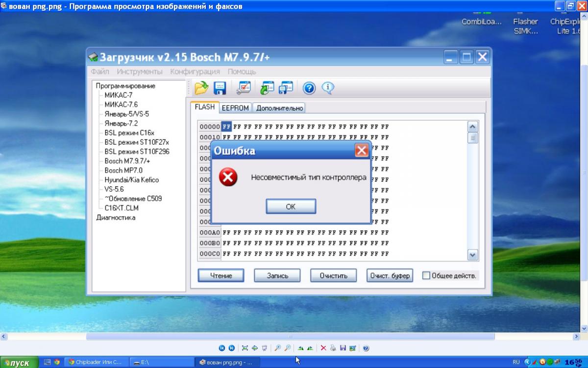This screenshot has width=588, height=368.
Task: Switch to the FLASH tab
Action: (x=205, y=107)
